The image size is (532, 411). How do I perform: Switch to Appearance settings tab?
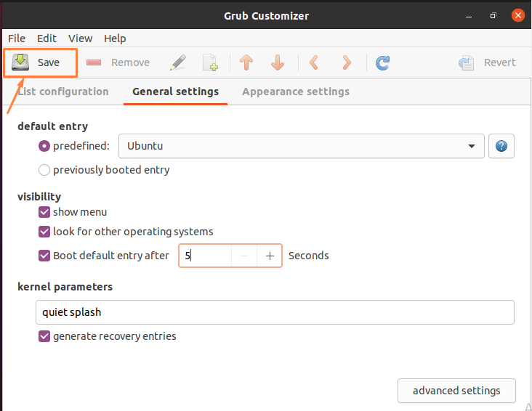(x=296, y=91)
